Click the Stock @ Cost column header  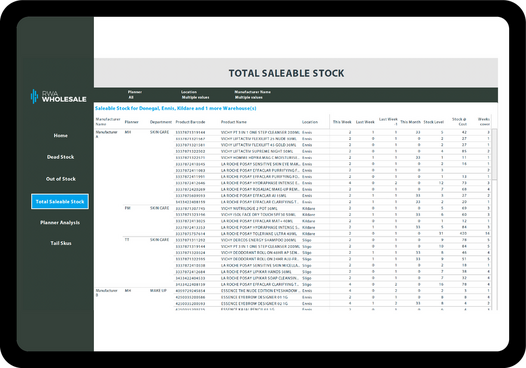coord(459,122)
